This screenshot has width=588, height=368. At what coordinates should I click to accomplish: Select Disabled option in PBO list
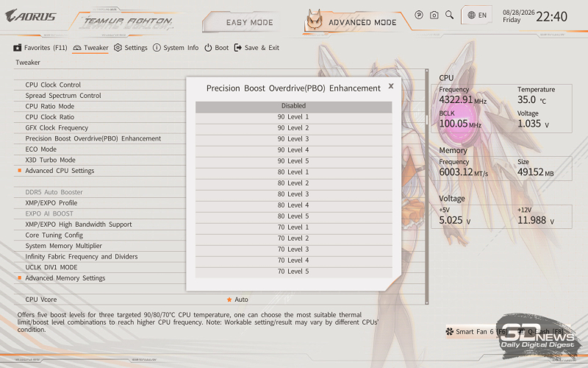click(293, 106)
